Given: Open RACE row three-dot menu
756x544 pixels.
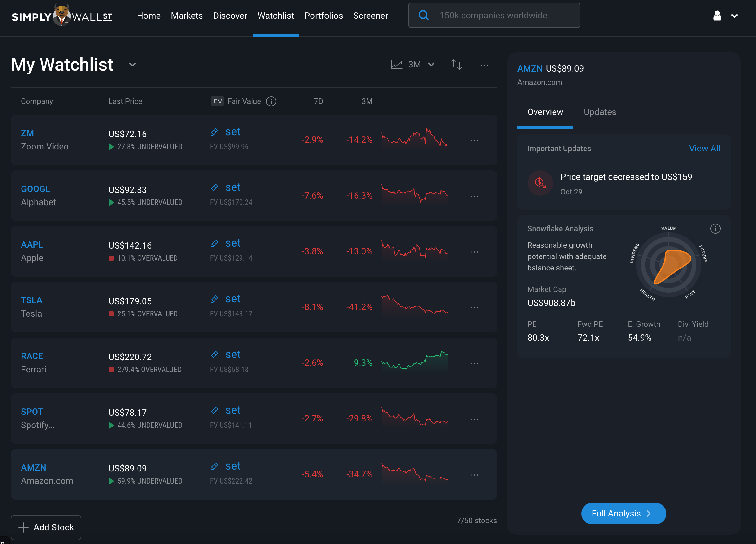Looking at the screenshot, I should click(x=474, y=363).
